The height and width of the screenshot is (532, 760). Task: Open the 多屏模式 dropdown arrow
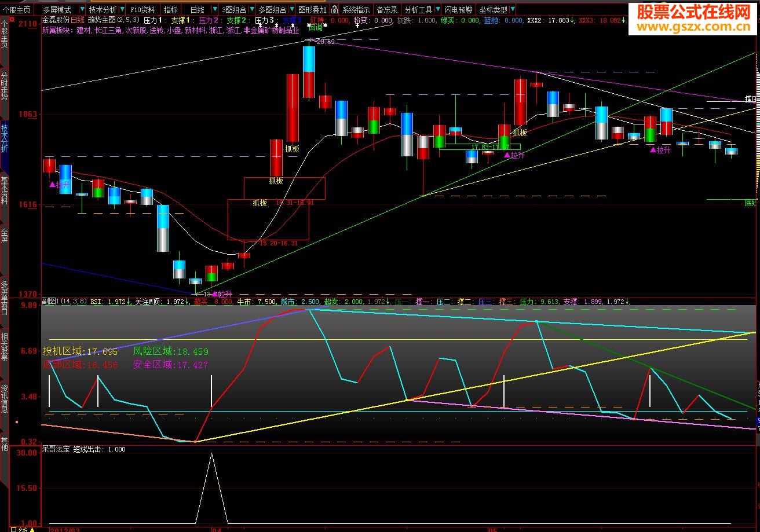(x=82, y=10)
